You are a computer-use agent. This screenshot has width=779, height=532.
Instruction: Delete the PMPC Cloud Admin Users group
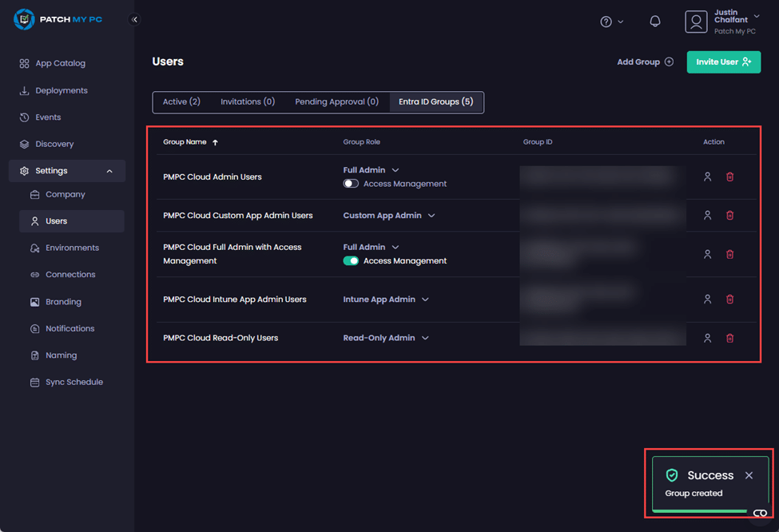(729, 177)
